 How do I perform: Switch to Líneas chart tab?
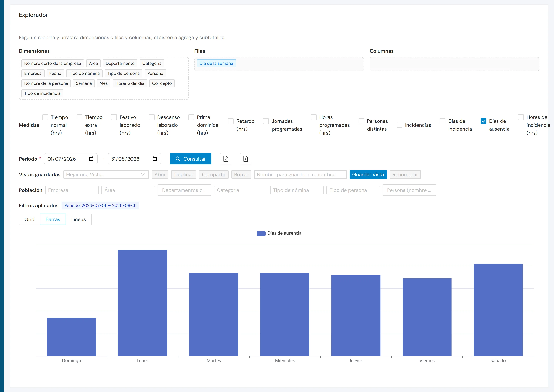[x=79, y=219]
